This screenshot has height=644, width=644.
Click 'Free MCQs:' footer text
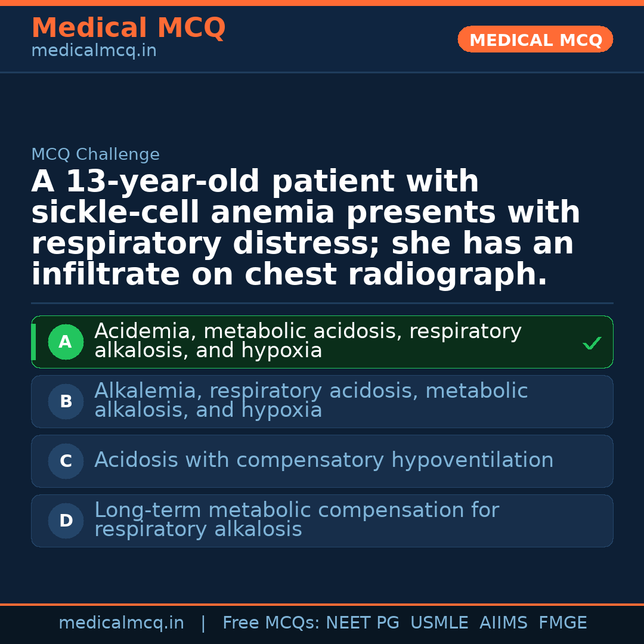tap(271, 623)
